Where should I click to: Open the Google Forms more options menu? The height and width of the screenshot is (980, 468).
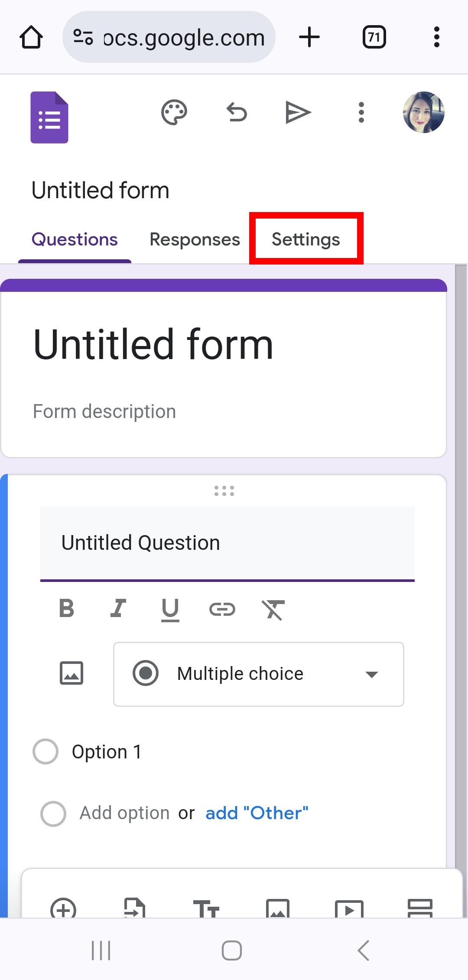361,112
